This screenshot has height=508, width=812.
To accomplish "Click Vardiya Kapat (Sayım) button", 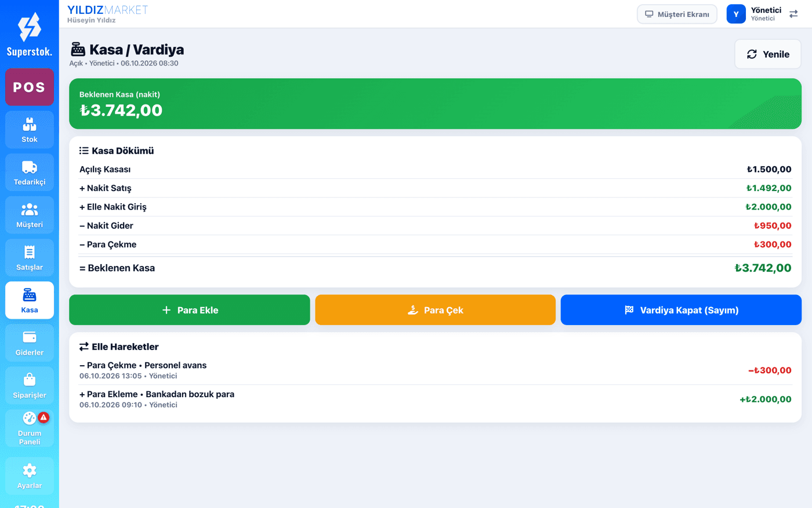I will point(681,310).
